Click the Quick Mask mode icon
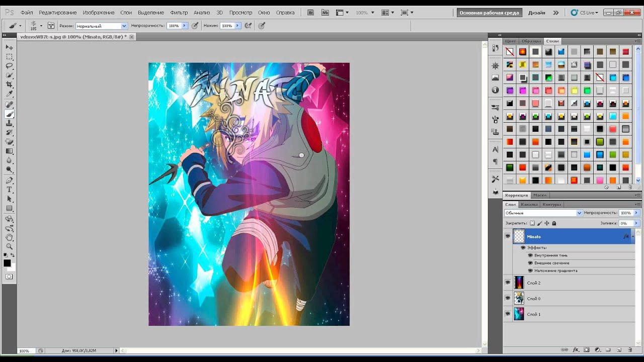The image size is (644, 362). tap(9, 277)
